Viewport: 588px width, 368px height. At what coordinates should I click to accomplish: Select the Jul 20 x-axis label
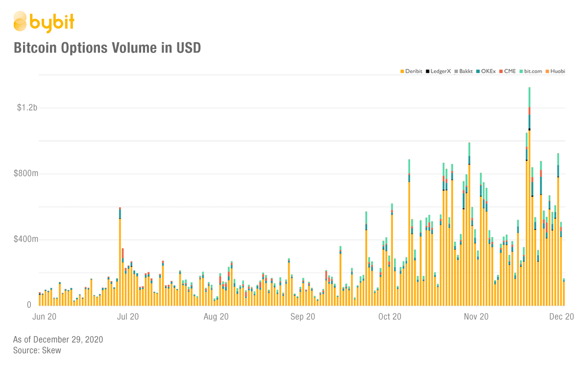[x=127, y=317]
